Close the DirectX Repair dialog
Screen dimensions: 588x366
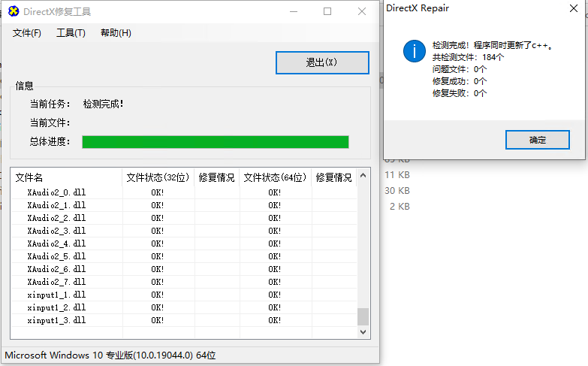point(574,8)
